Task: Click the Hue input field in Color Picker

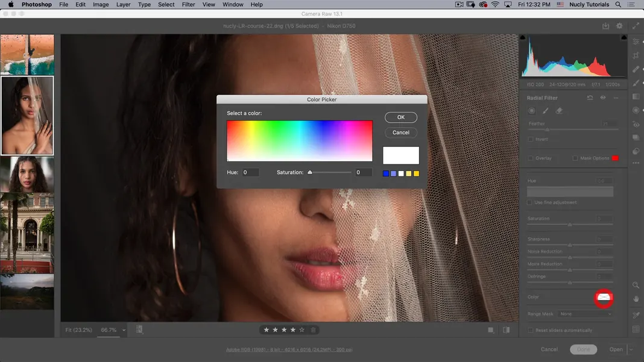Action: [250, 172]
